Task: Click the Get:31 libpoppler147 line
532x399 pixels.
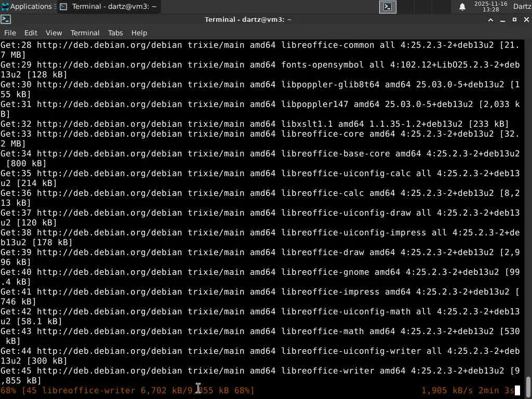Action: pyautogui.click(x=260, y=109)
